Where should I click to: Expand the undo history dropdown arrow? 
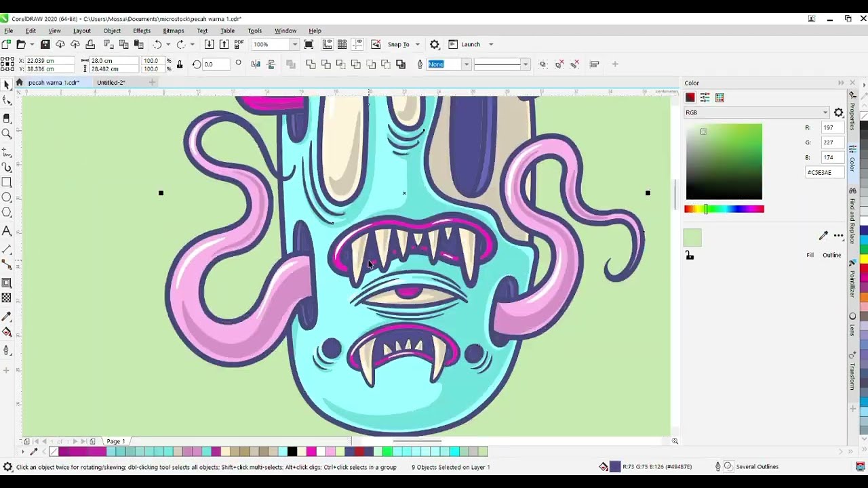click(169, 45)
